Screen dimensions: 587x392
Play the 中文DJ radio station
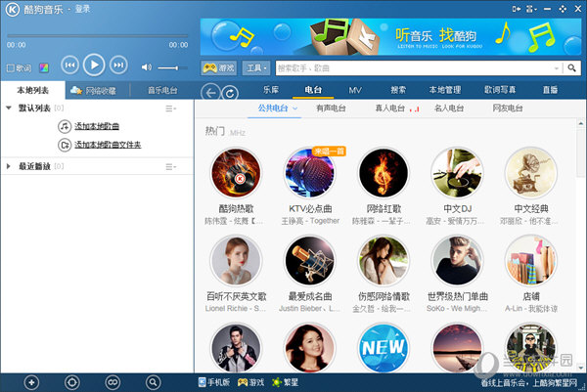457,172
